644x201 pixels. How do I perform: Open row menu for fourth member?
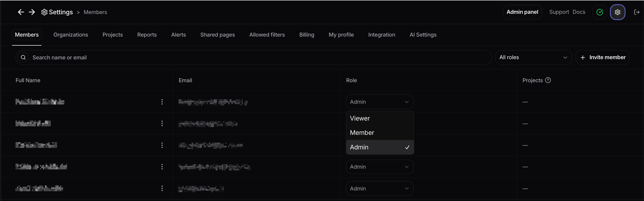pos(162,167)
